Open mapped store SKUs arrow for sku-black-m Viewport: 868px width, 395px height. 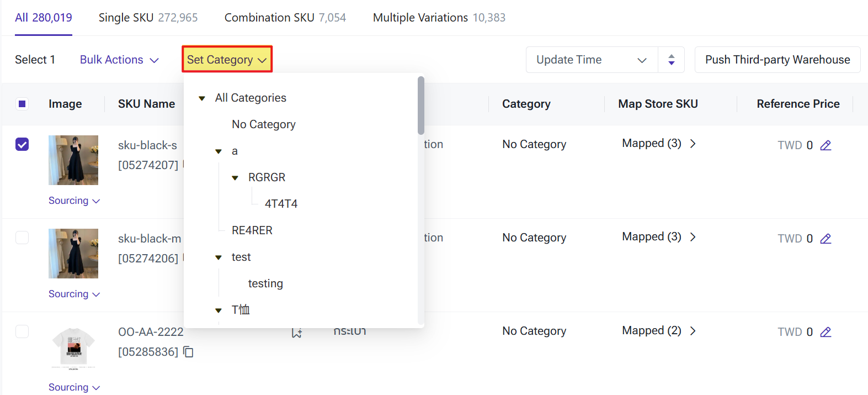point(693,237)
